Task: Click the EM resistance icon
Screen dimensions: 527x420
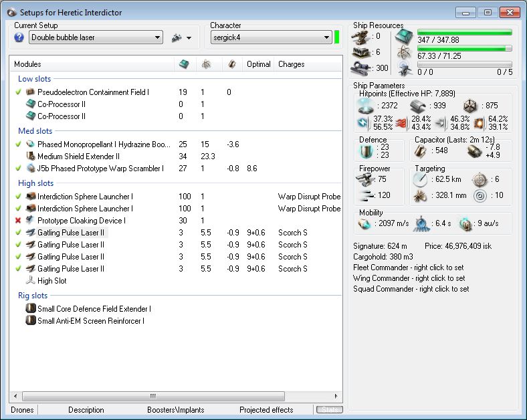Action: tap(364, 123)
